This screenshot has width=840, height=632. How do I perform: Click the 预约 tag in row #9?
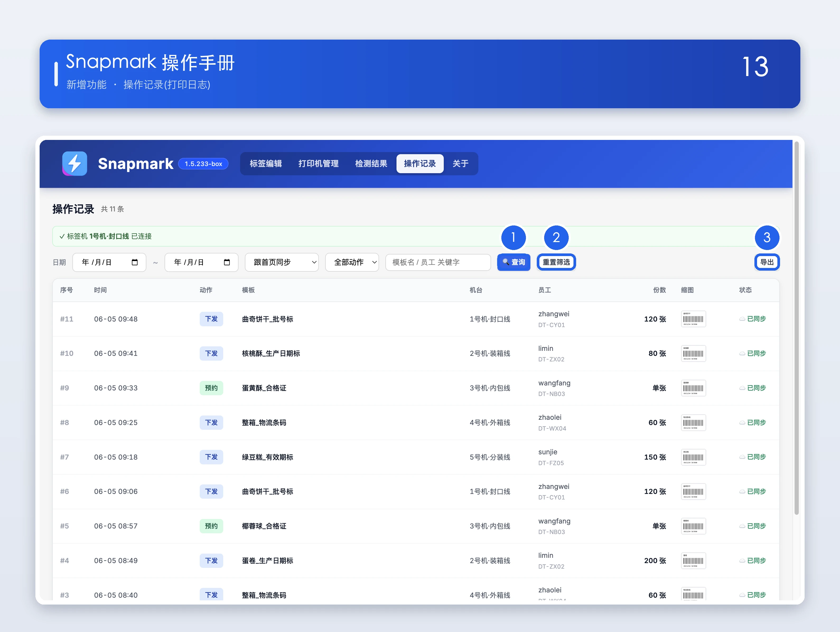point(211,388)
